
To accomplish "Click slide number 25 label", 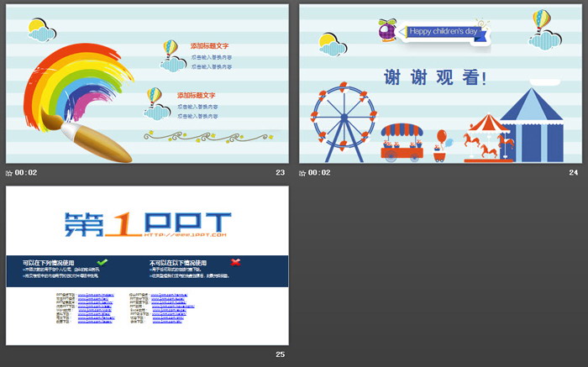I will 281,354.
